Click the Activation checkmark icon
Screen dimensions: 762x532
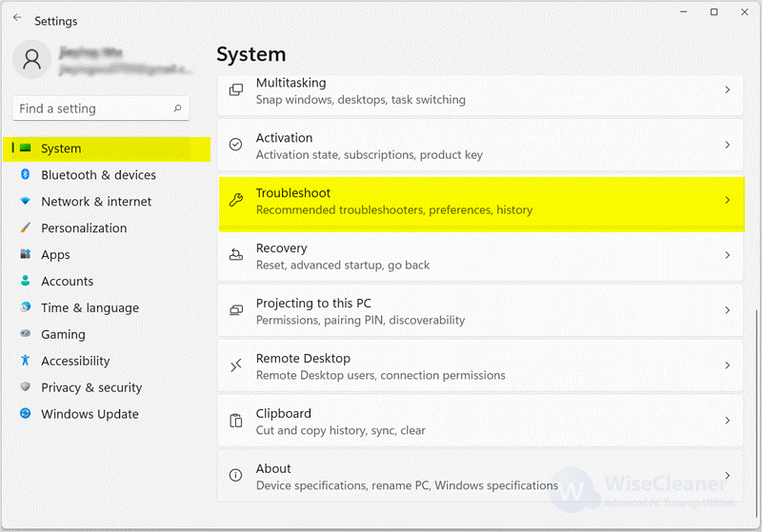click(x=236, y=145)
